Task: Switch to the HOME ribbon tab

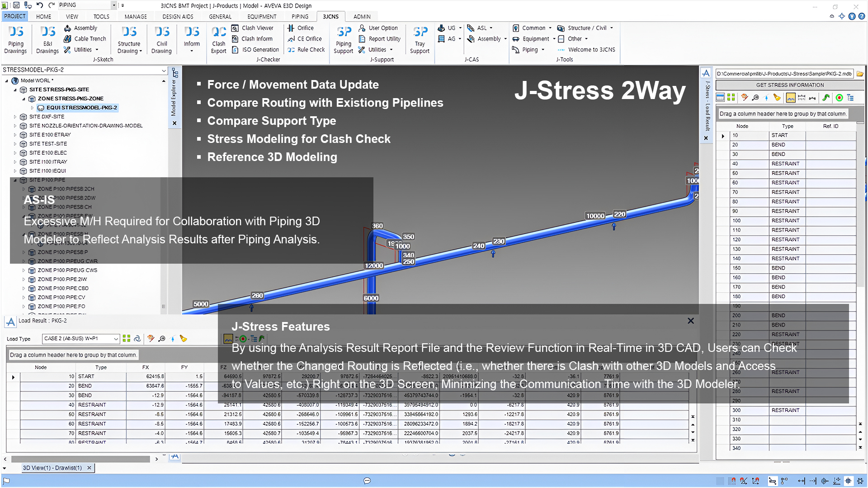Action: coord(43,16)
